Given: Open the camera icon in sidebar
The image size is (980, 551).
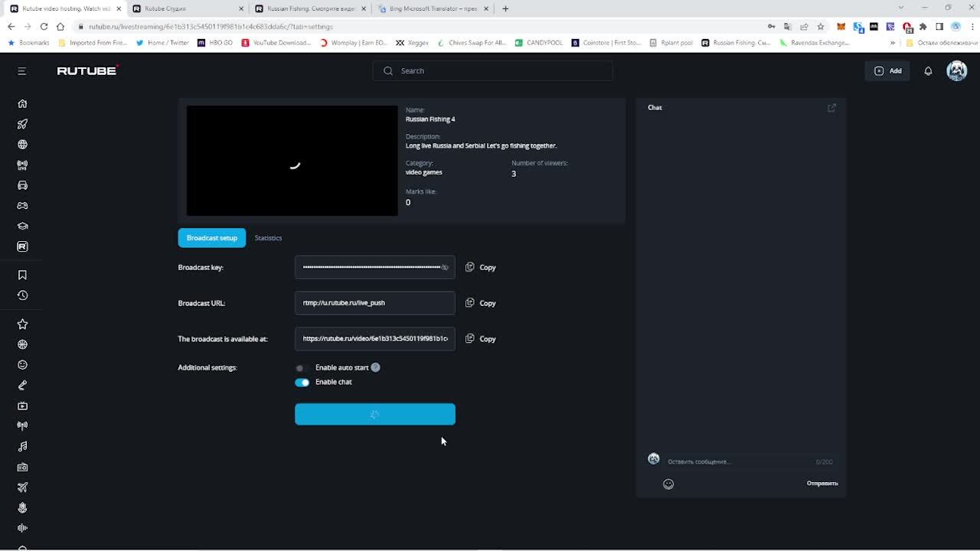Looking at the screenshot, I should (22, 467).
